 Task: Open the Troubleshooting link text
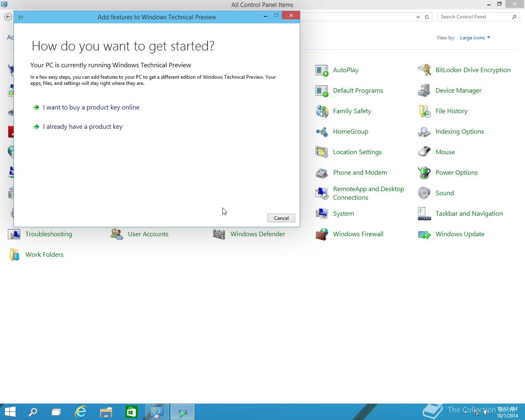49,234
